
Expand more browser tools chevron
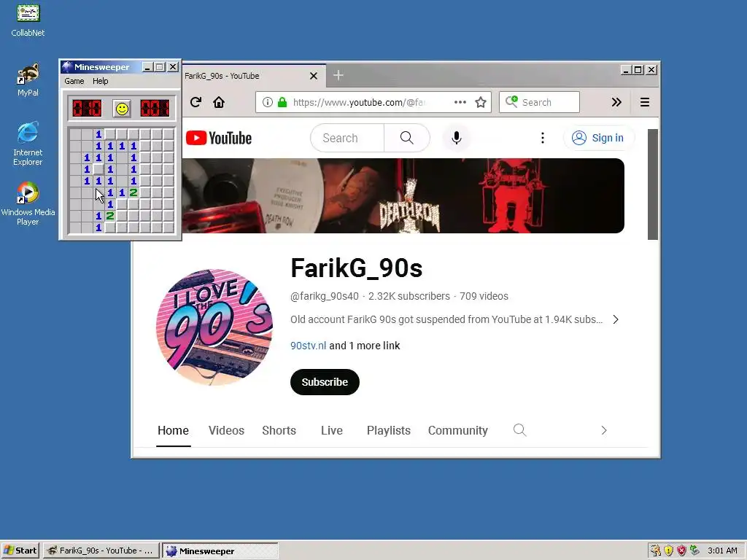point(616,102)
